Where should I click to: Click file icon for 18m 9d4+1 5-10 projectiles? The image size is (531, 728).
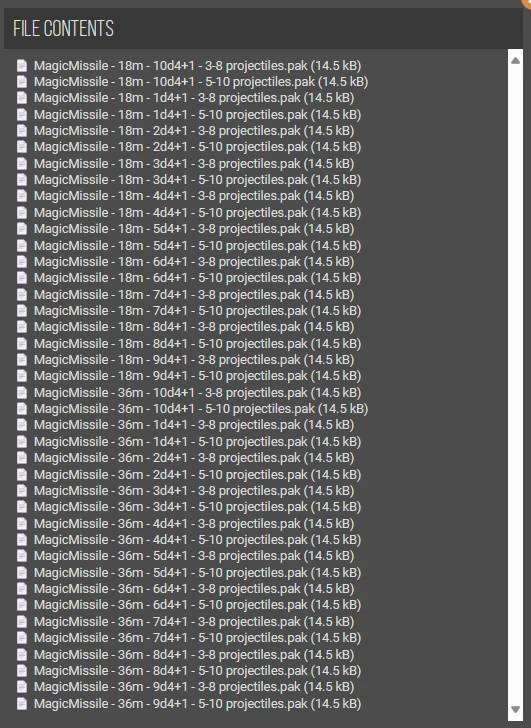(x=22, y=376)
